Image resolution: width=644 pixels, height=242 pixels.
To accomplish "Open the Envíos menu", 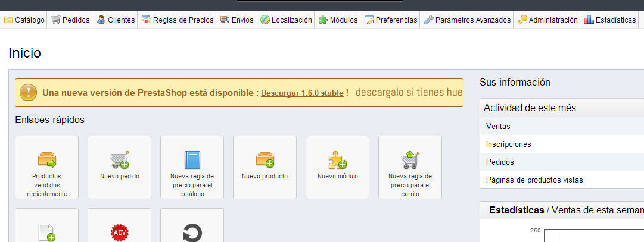I will (x=236, y=20).
